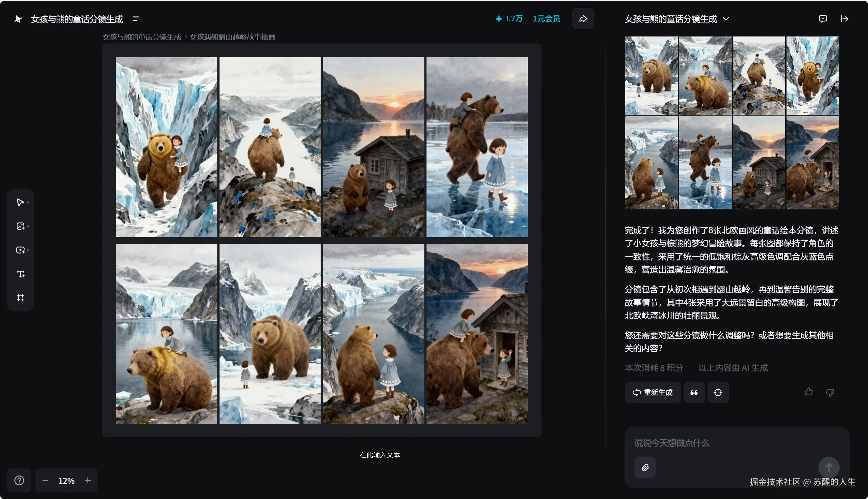Select the frame/artboard tool
The width and height of the screenshot is (868, 499).
coord(20,298)
